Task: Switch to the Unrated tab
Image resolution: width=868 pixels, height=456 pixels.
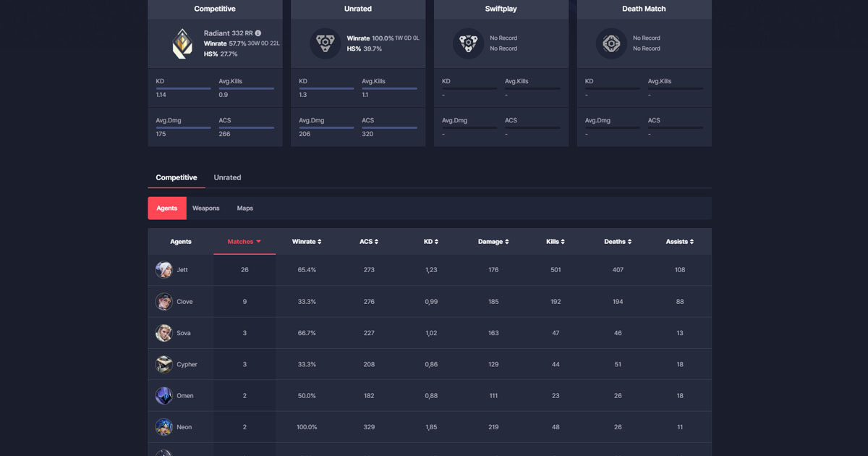Action: 227,177
